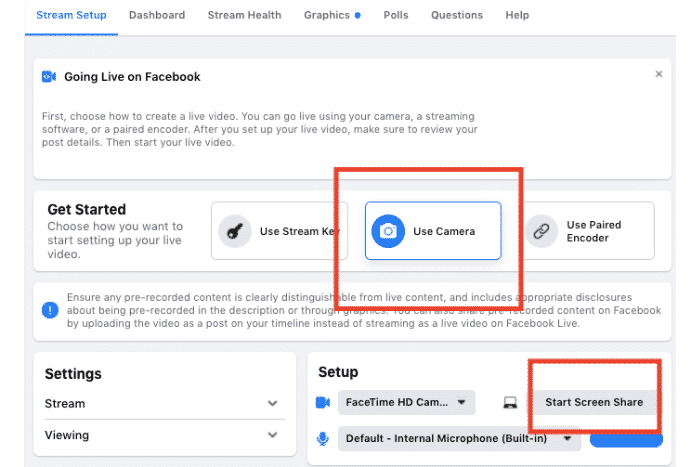This screenshot has height=467, width=700.
Task: Open the Stream Health tab
Action: (x=244, y=15)
